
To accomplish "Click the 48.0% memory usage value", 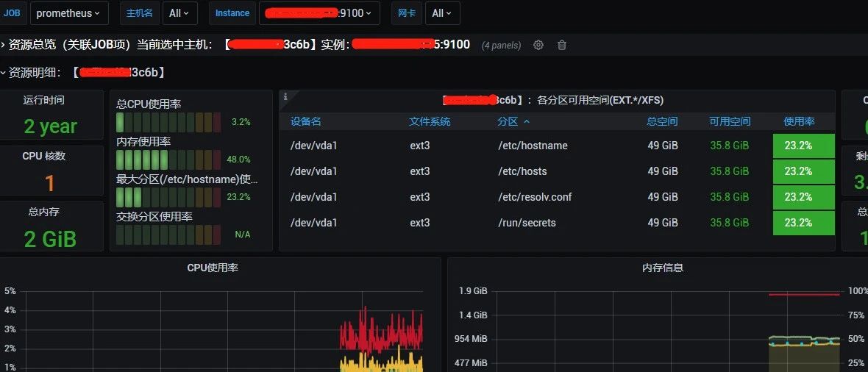I will [x=238, y=160].
